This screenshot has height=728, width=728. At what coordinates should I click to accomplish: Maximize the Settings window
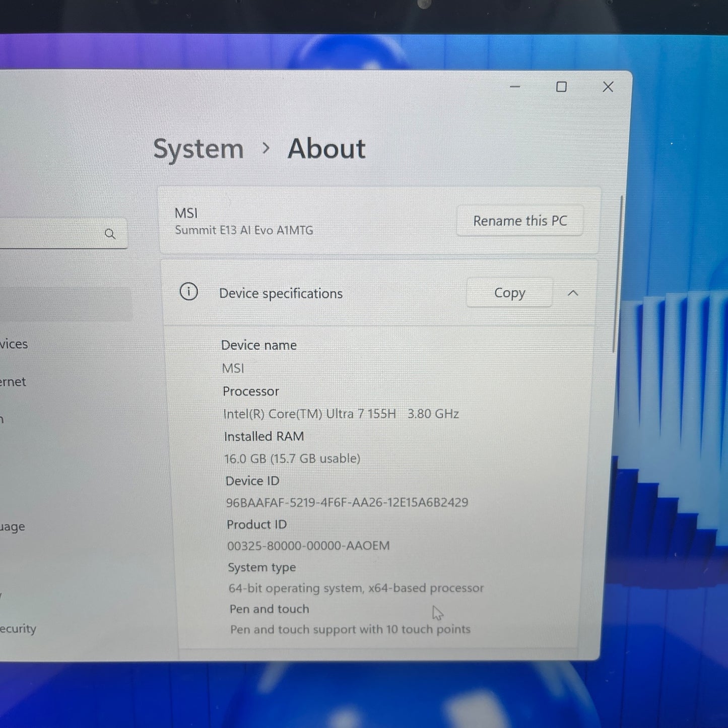tap(561, 87)
